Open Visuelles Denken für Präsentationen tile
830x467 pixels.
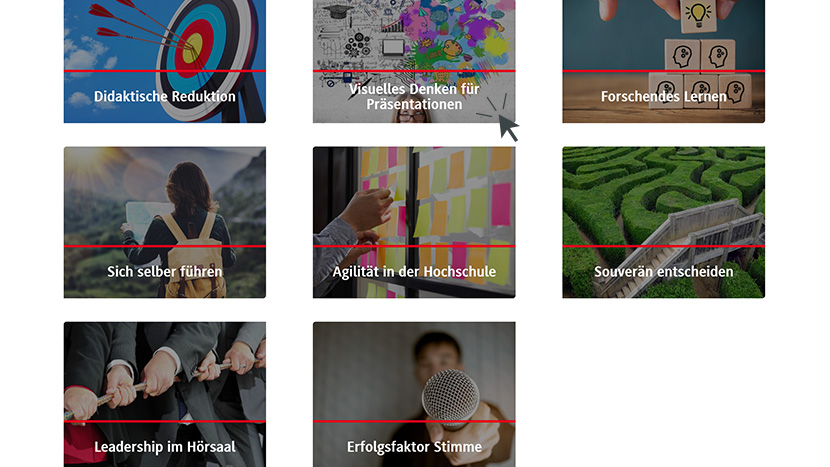click(x=414, y=61)
